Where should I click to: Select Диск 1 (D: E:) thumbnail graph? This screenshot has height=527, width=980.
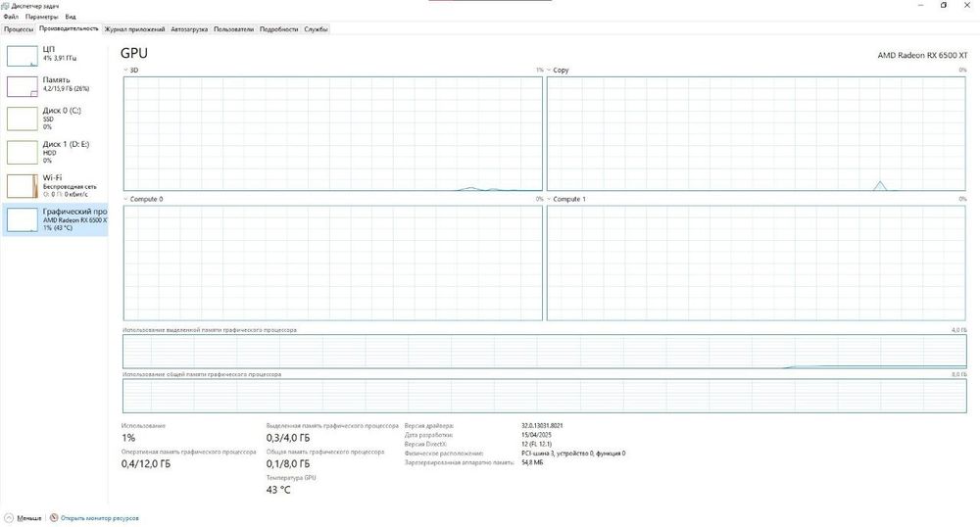pyautogui.click(x=22, y=153)
